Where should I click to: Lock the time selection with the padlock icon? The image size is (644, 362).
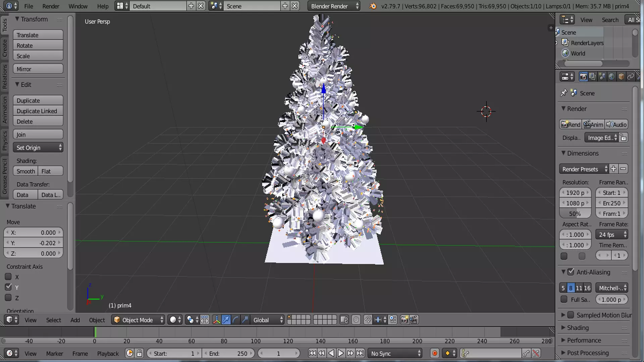[140, 353]
